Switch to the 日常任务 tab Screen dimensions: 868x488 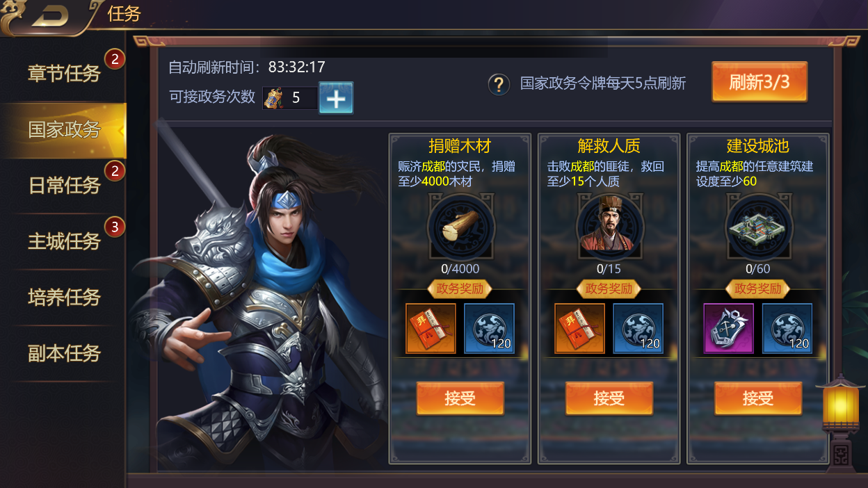tap(64, 186)
